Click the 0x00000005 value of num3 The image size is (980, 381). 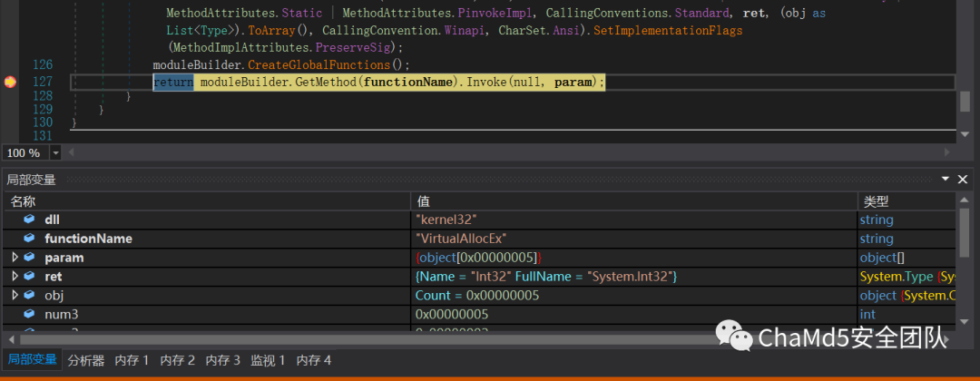[452, 314]
